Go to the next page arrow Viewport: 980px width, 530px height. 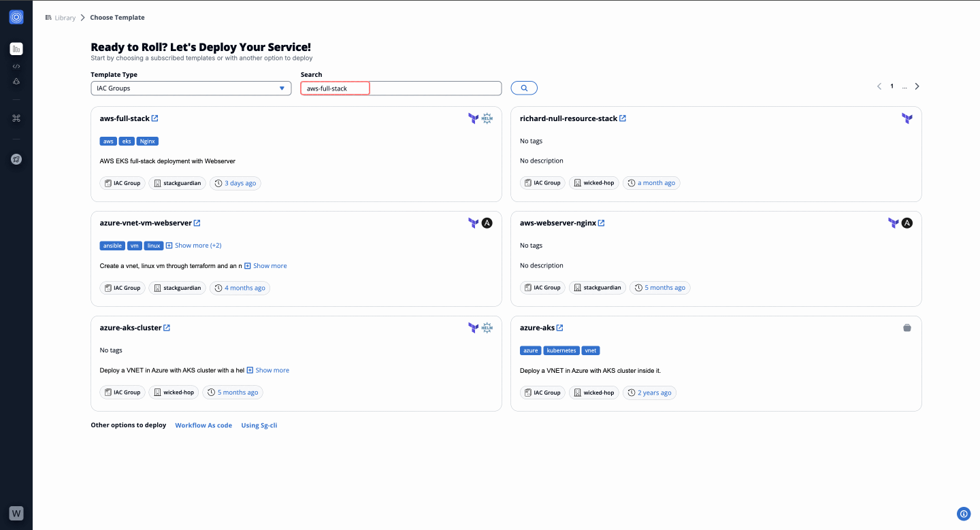pos(917,86)
